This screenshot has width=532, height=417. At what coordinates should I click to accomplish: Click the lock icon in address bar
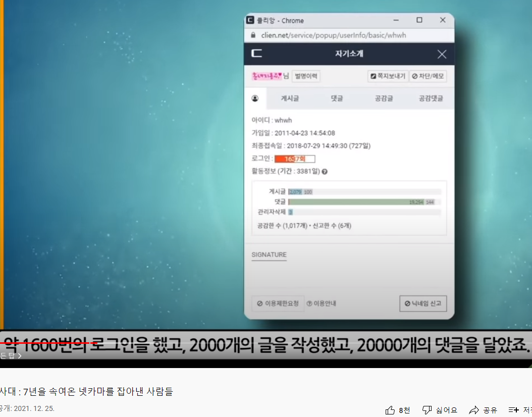(253, 35)
